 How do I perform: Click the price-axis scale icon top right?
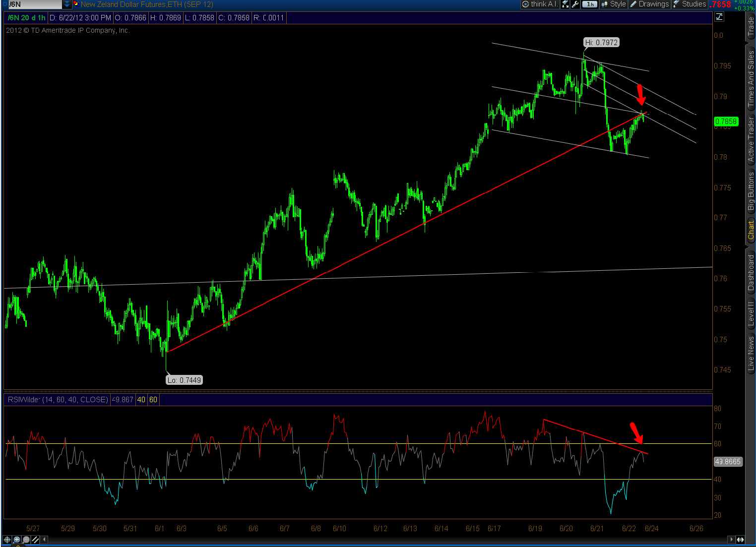(x=720, y=17)
